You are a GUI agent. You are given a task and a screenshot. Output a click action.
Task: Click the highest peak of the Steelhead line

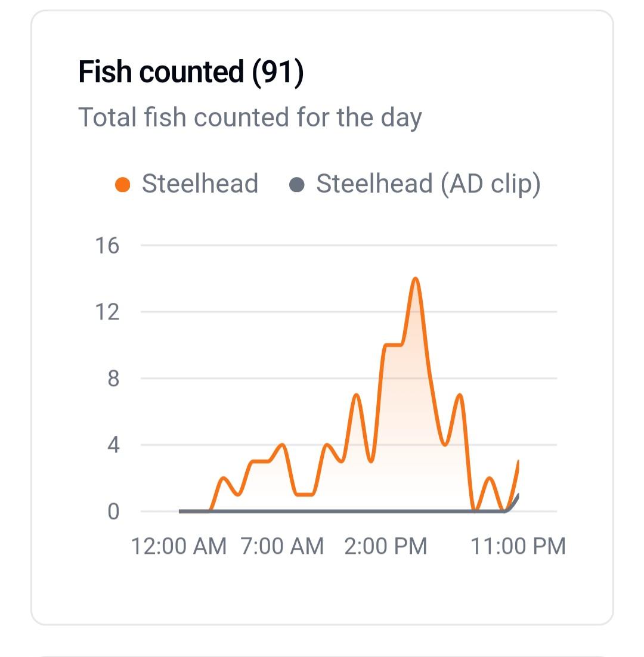(x=416, y=278)
